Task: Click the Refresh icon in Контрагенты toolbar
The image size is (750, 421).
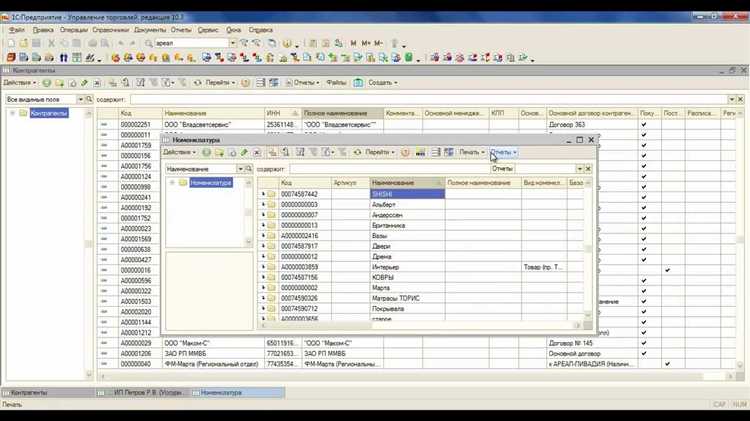Action: (x=198, y=83)
